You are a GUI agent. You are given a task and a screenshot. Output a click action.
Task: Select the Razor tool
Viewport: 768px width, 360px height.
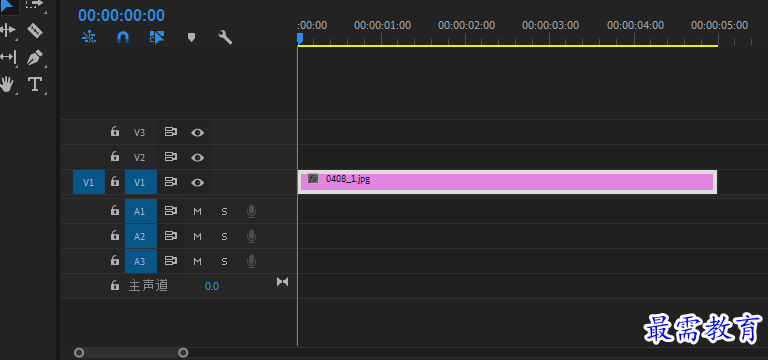coord(35,30)
